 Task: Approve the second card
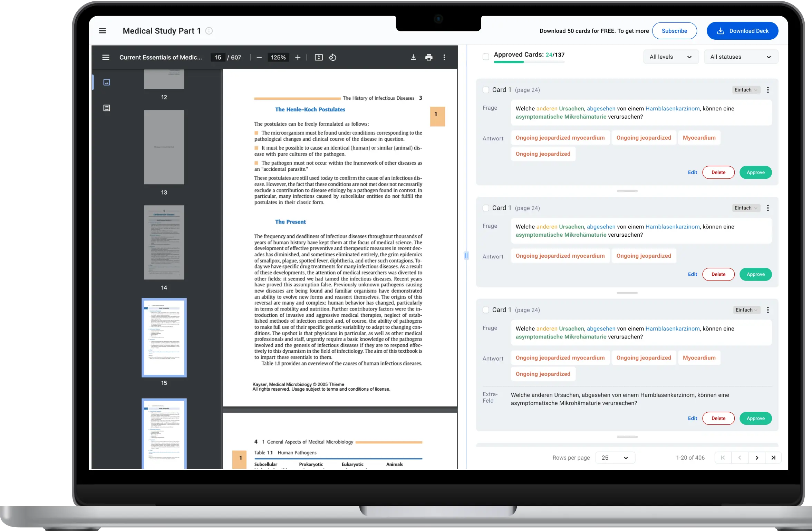point(755,274)
